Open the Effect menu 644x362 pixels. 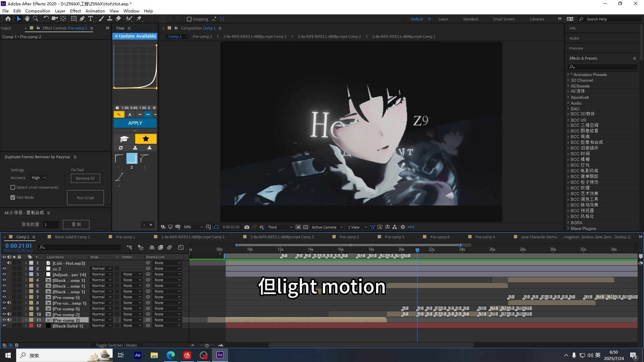pyautogui.click(x=75, y=11)
